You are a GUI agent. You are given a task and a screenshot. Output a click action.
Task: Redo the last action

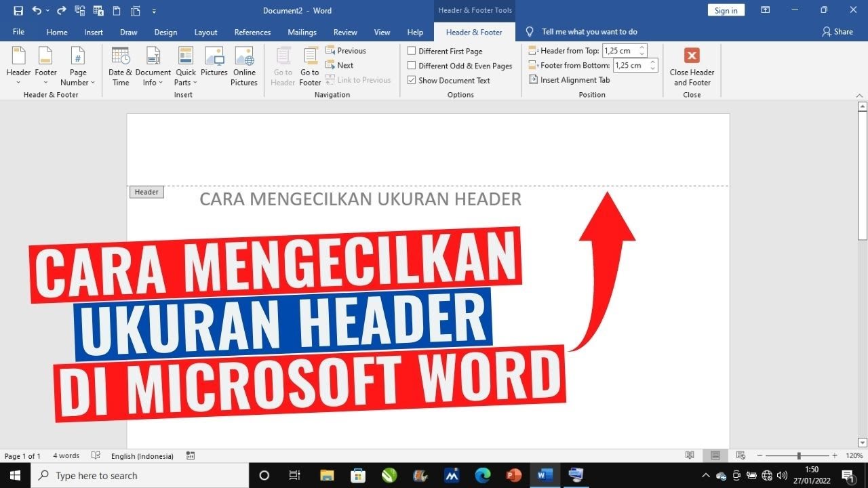pos(62,11)
